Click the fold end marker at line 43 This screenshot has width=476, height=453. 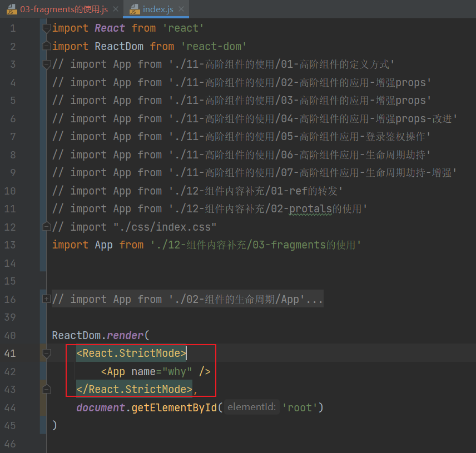click(47, 389)
